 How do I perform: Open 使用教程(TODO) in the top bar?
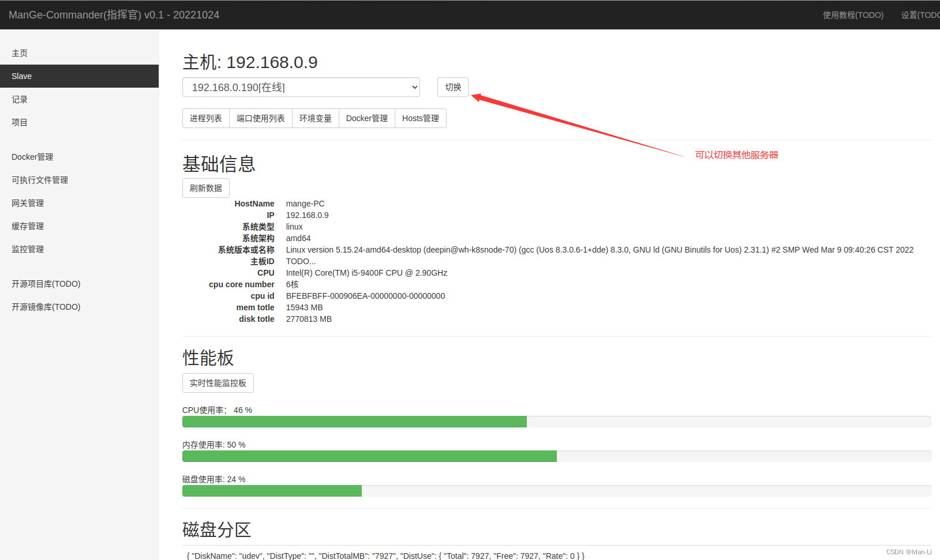853,14
